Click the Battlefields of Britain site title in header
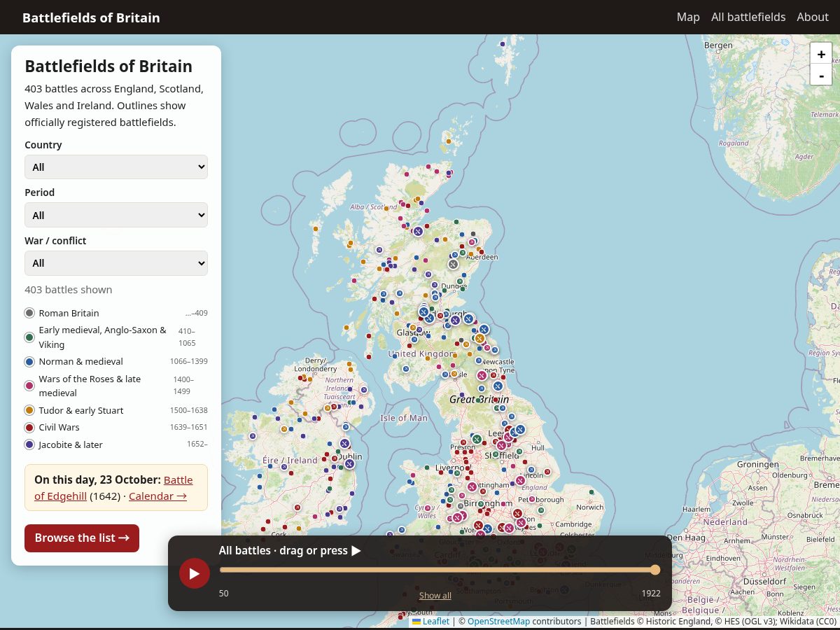Viewport: 840px width, 630px height. click(91, 17)
